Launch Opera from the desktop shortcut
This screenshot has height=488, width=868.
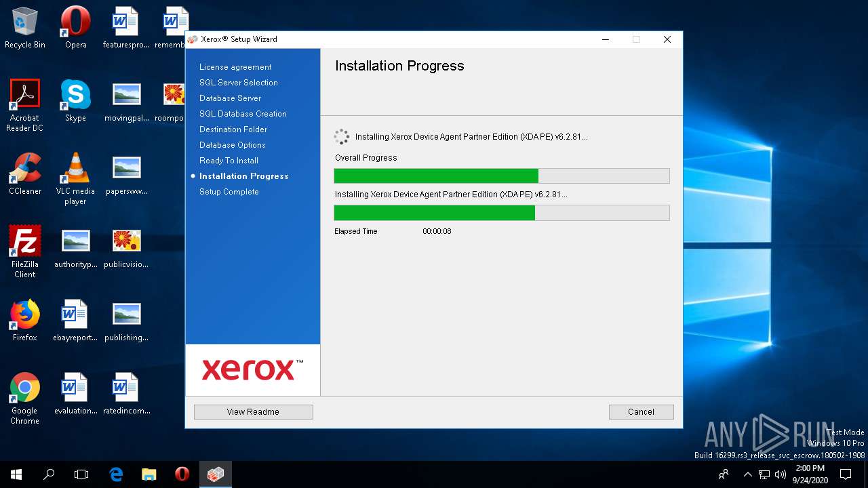point(75,28)
